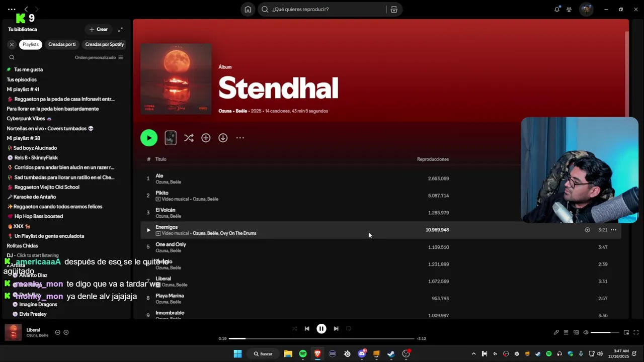Screen dimensions: 644x362
Task: Click the Ozuna artist link in the album header
Action: tap(225, 111)
